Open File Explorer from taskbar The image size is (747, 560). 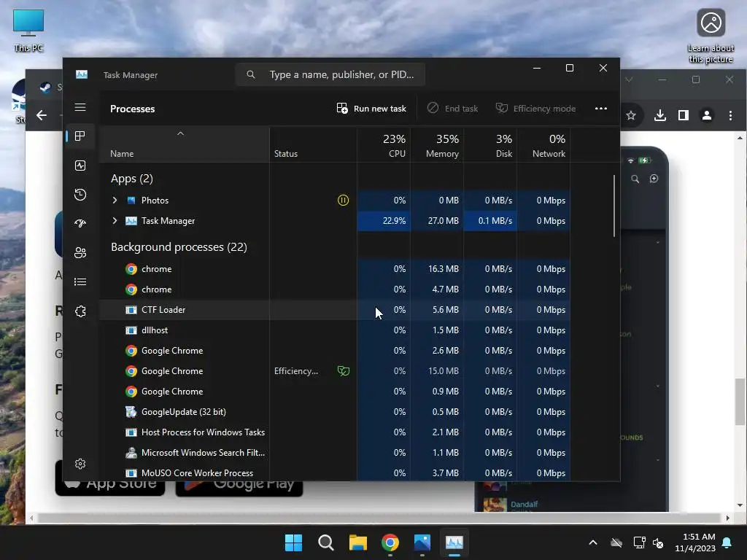click(357, 542)
